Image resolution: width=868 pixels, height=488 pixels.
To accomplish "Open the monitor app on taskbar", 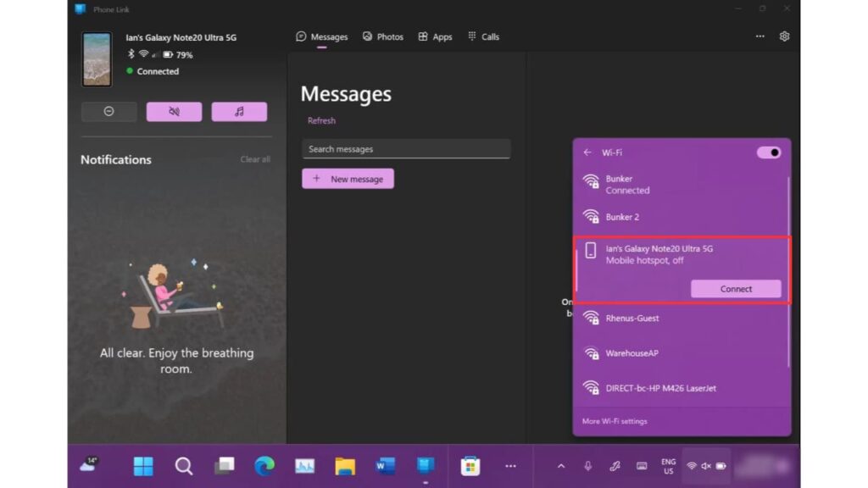I will point(304,466).
